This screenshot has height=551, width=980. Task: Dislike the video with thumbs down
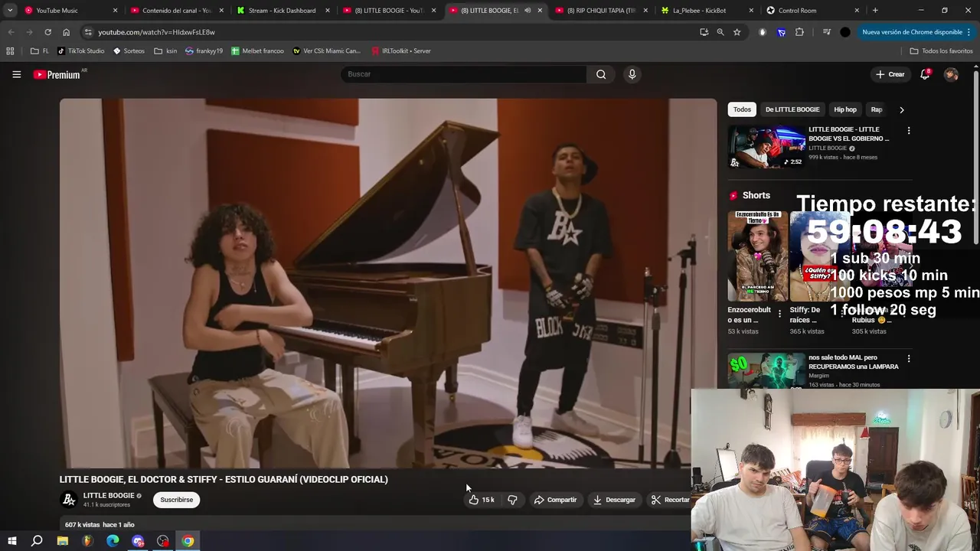(x=512, y=500)
